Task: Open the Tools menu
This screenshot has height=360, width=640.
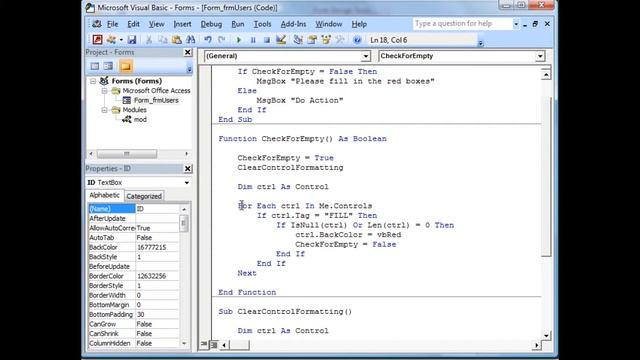Action: coord(262,24)
